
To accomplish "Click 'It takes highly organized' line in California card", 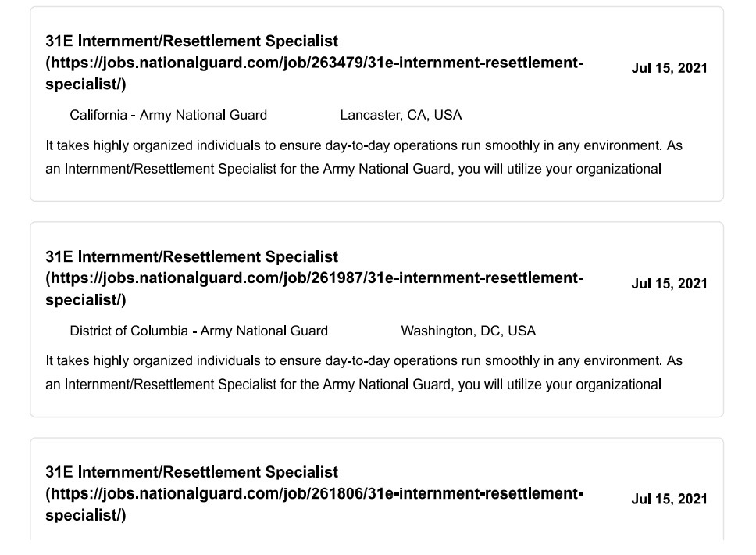I will [x=364, y=145].
